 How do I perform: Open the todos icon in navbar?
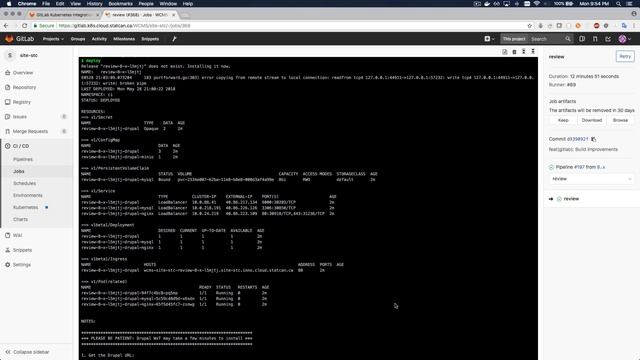point(608,39)
